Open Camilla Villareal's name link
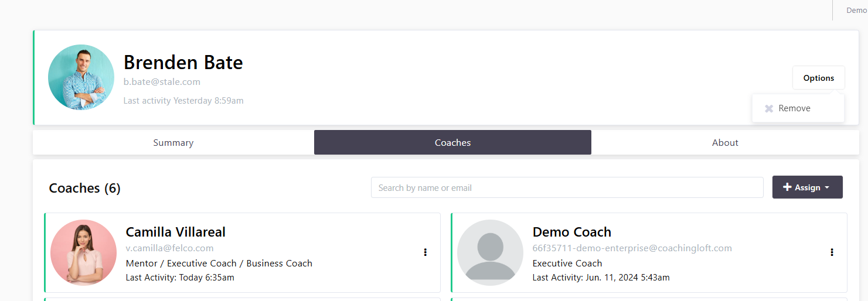 175,232
